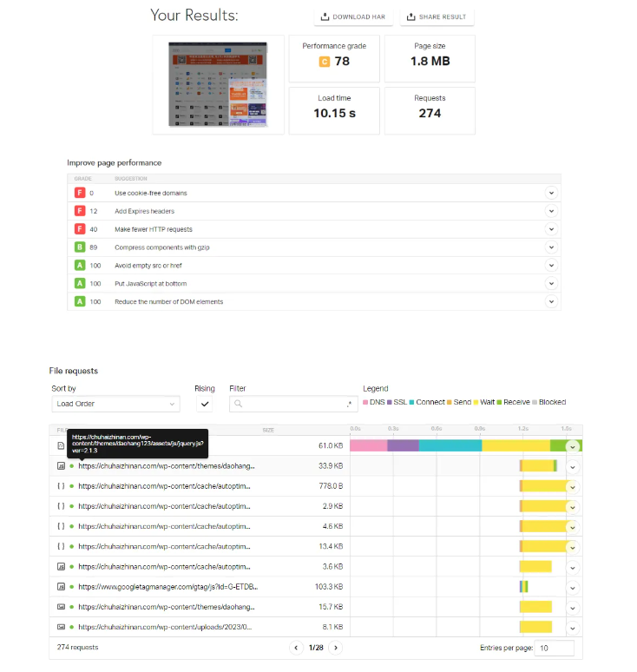Click the orange C performance grade badge
This screenshot has height=672, width=637.
[x=325, y=62]
